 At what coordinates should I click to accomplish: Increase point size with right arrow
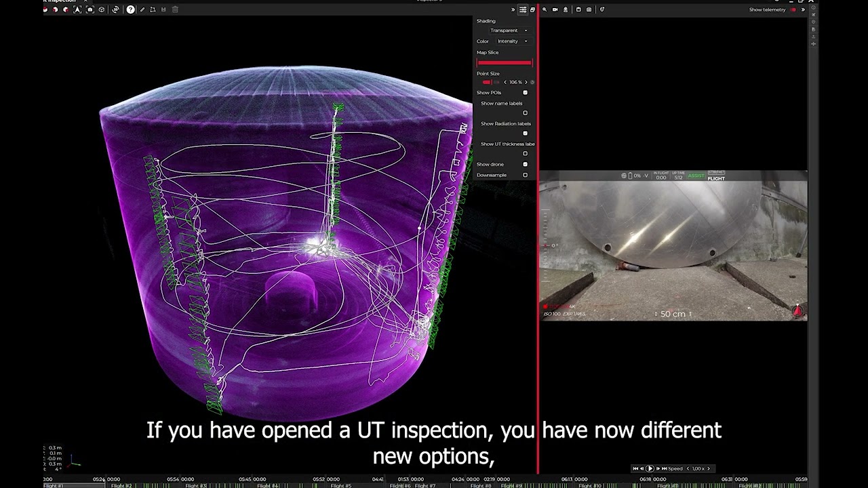(526, 82)
